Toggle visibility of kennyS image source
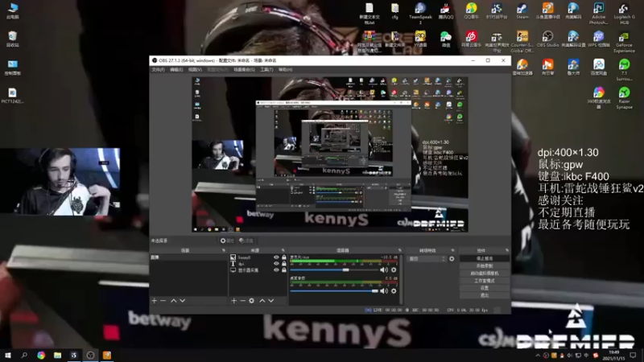644x362 pixels. (276, 257)
